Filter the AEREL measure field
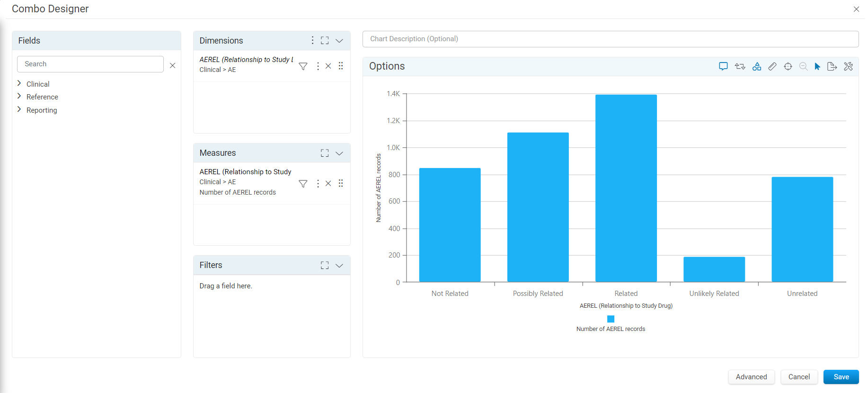Image resolution: width=868 pixels, height=393 pixels. coord(303,184)
